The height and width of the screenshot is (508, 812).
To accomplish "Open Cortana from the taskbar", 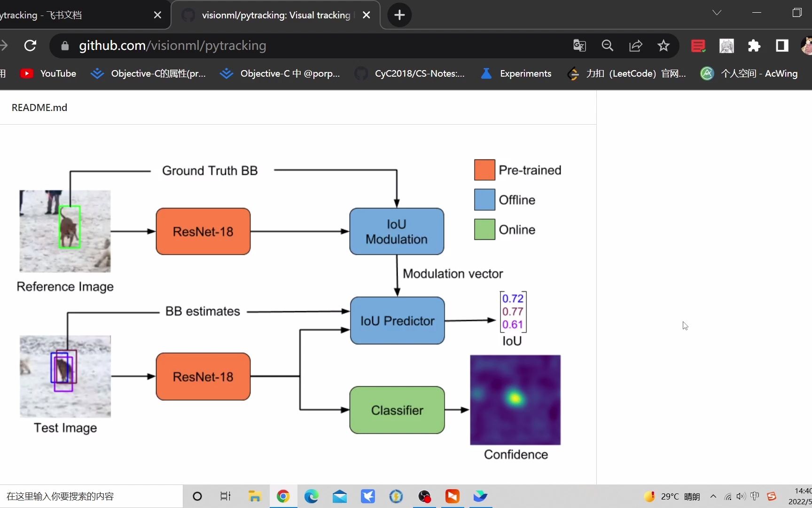I will [x=197, y=496].
